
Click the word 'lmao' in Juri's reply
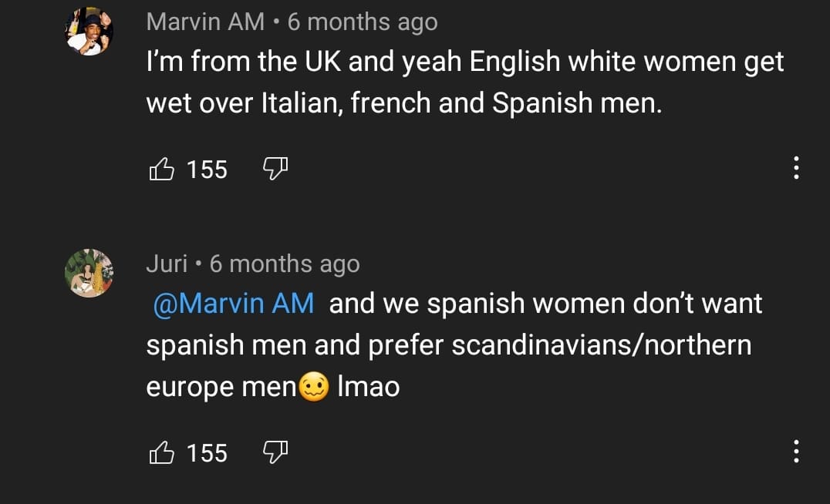(369, 387)
